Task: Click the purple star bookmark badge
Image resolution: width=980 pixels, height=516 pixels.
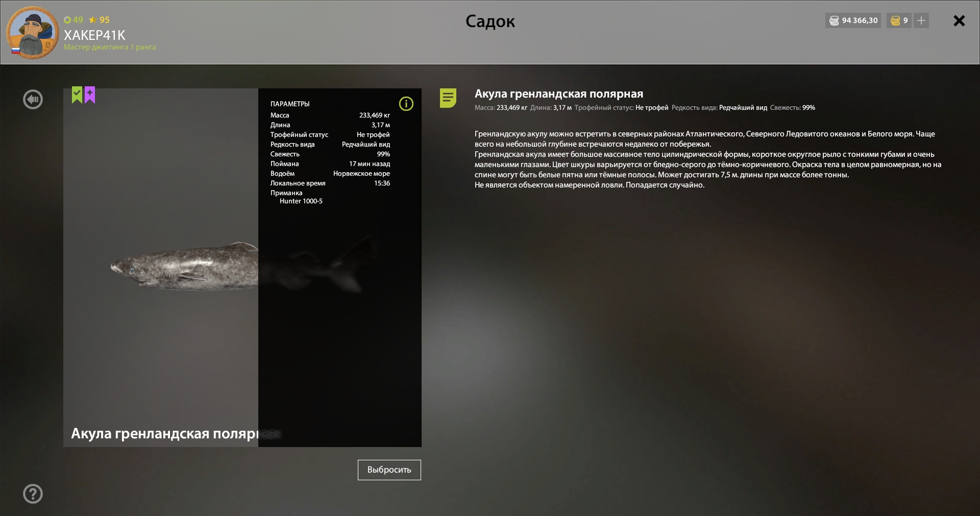Action: coord(90,95)
